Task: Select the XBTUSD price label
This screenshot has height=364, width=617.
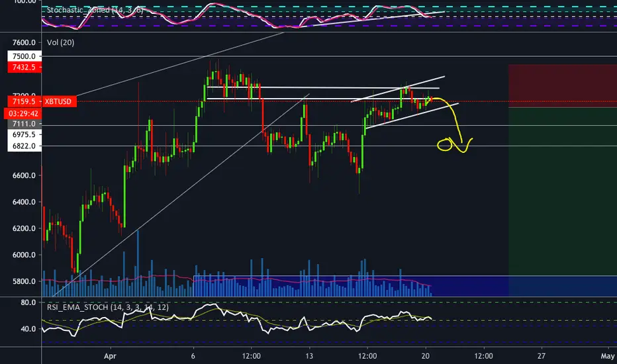Action: tap(58, 101)
